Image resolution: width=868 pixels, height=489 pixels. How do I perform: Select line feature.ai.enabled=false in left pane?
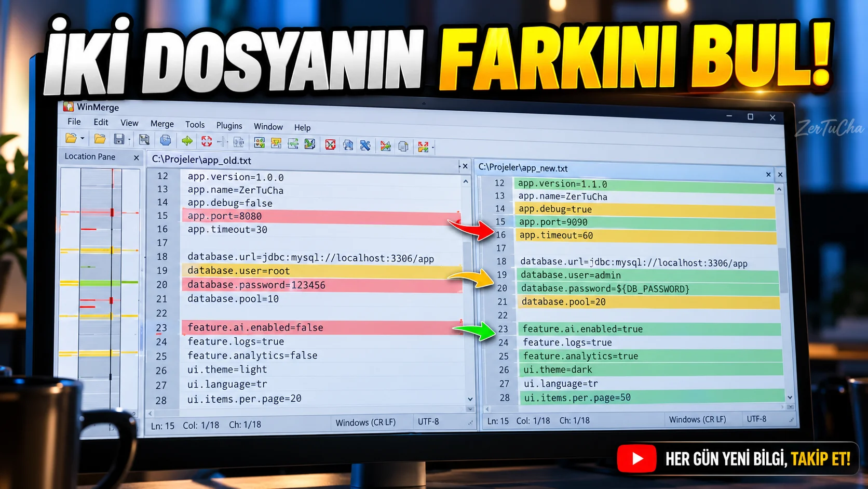322,327
